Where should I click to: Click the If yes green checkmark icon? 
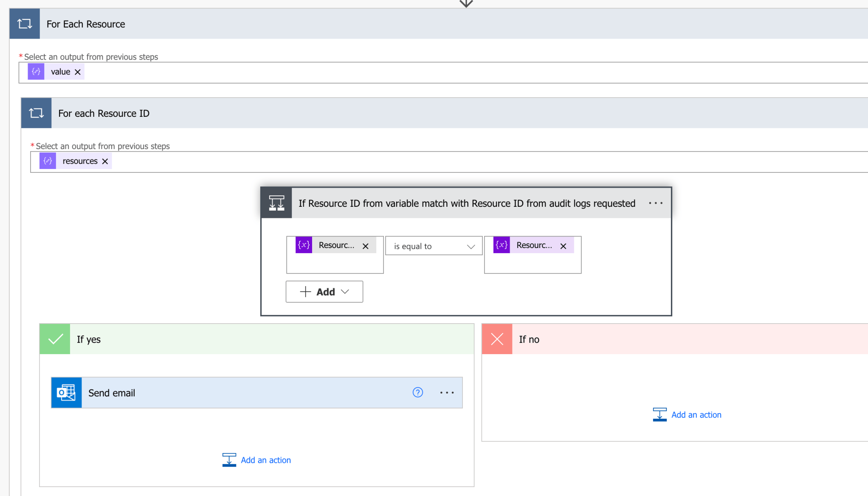(x=54, y=339)
